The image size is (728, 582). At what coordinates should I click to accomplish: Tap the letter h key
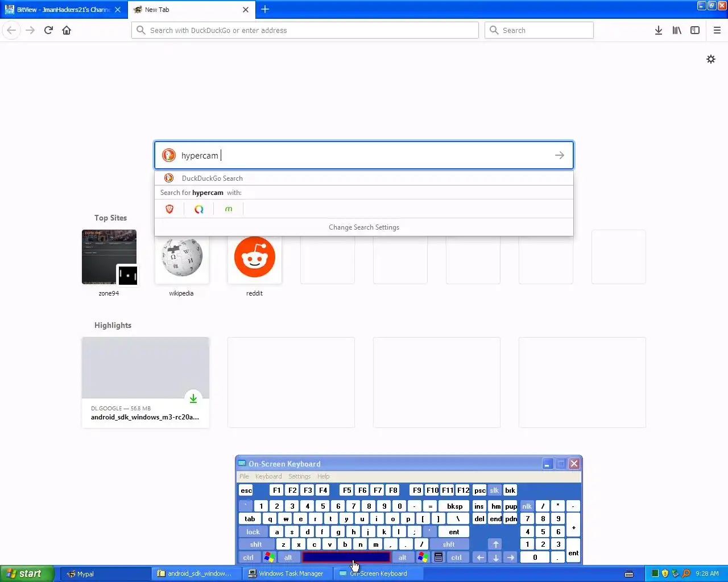[354, 532]
